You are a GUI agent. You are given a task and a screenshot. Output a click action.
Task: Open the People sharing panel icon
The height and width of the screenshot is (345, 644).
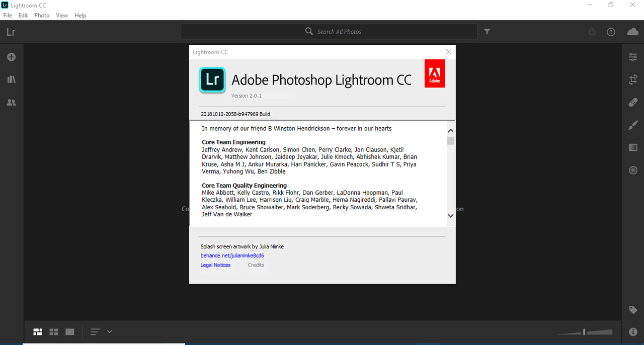point(11,102)
